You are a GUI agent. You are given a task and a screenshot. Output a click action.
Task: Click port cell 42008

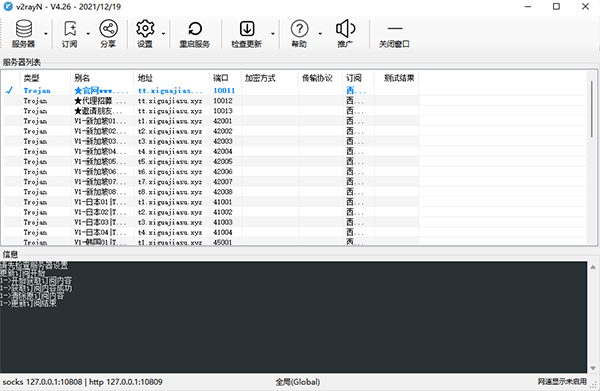pos(223,192)
